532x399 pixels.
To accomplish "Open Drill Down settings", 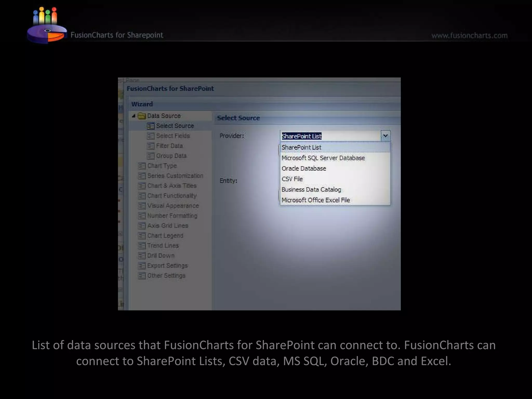I will [161, 256].
